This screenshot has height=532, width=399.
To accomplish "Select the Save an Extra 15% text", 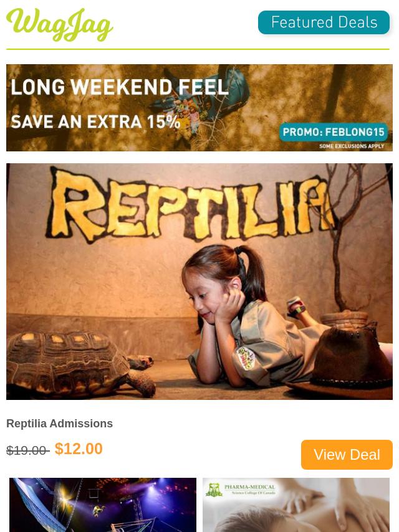I will coord(95,122).
